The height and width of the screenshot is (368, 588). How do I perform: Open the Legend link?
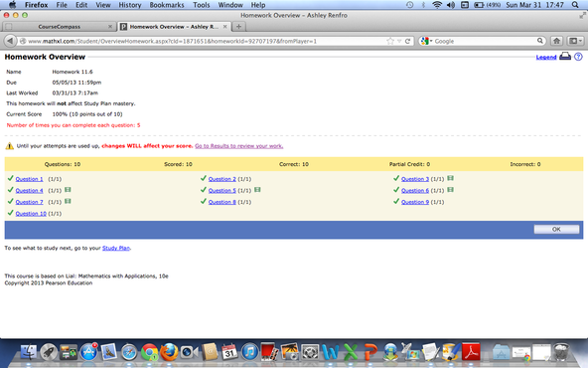[546, 57]
